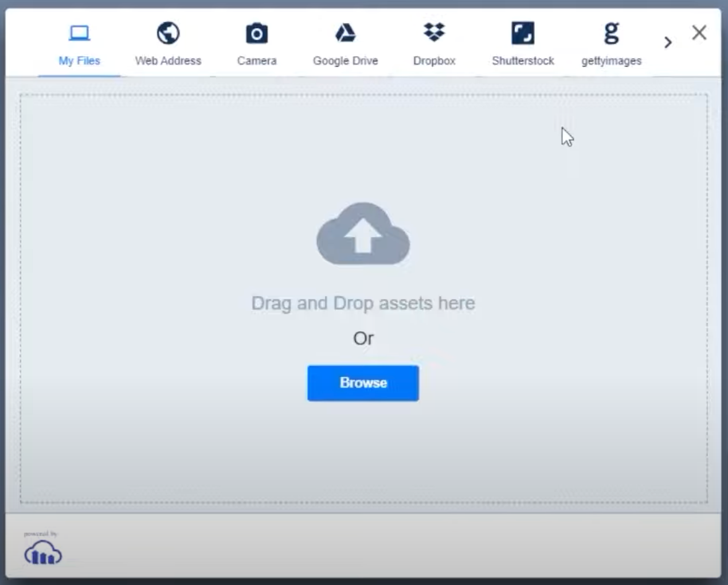Click the cloud upload icon
This screenshot has height=585, width=728.
tap(362, 234)
